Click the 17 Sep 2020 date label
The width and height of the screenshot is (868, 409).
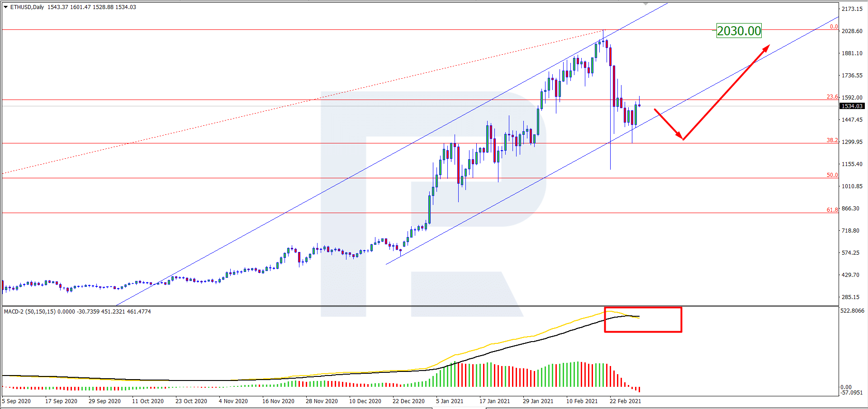[61, 401]
